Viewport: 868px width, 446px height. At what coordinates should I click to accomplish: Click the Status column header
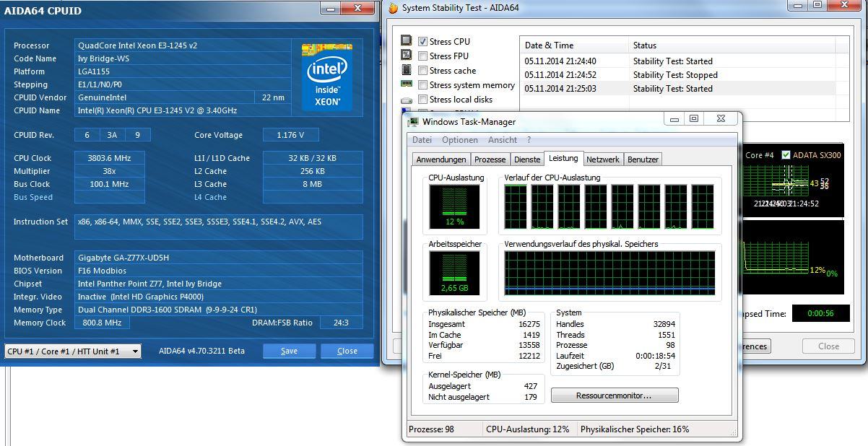[732, 45]
